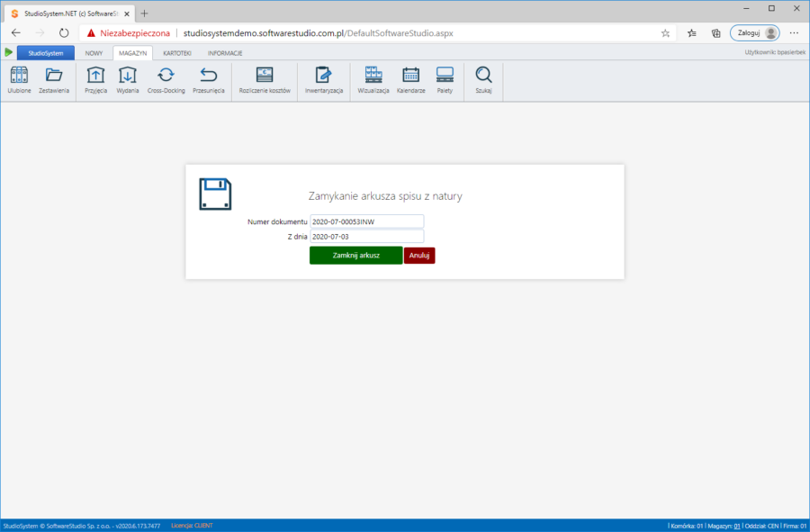This screenshot has width=810, height=532.
Task: Open the Inwentaryzacja inventory tool
Action: pos(324,80)
